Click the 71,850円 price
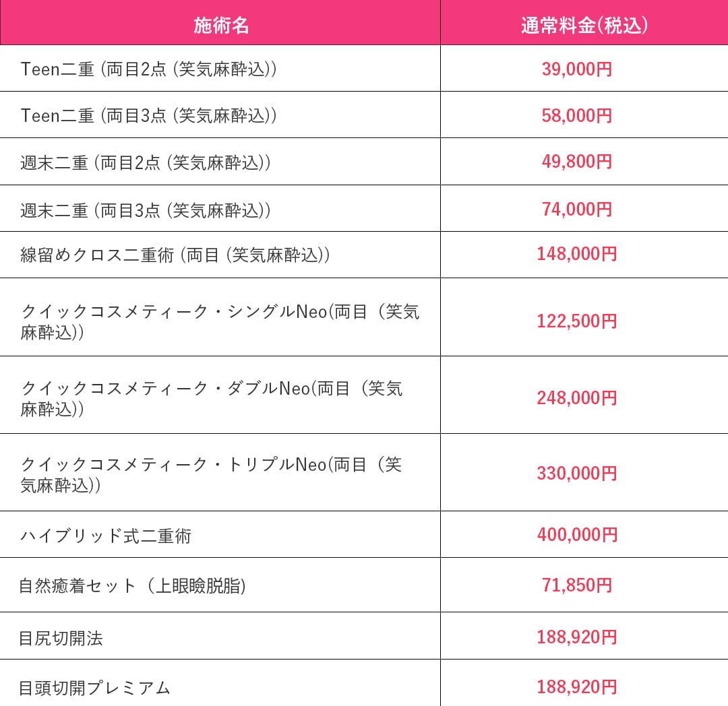728x706 pixels. (x=576, y=585)
